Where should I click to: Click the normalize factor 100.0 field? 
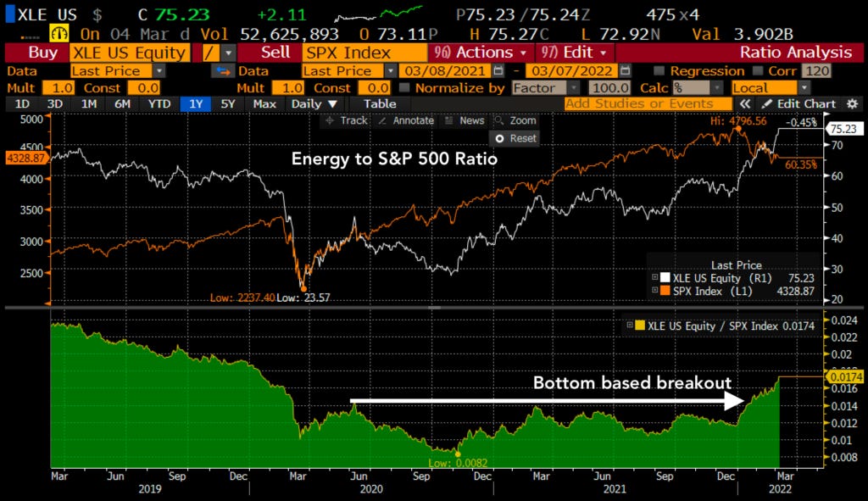pyautogui.click(x=609, y=87)
